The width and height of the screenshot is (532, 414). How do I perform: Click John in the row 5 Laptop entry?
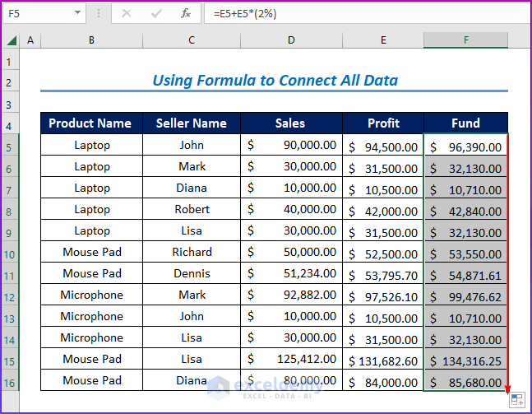192,145
